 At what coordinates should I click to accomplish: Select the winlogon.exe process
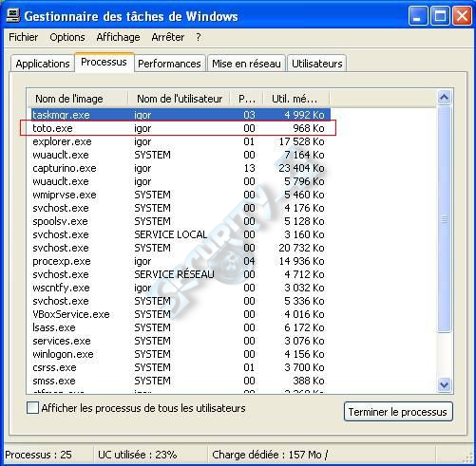click(181, 354)
